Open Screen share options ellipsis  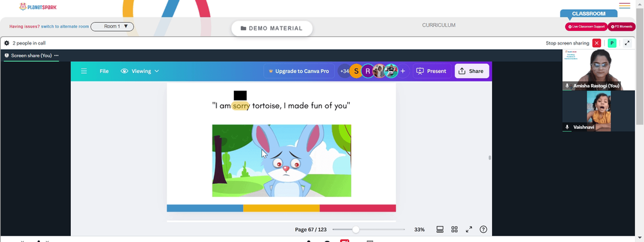56,55
